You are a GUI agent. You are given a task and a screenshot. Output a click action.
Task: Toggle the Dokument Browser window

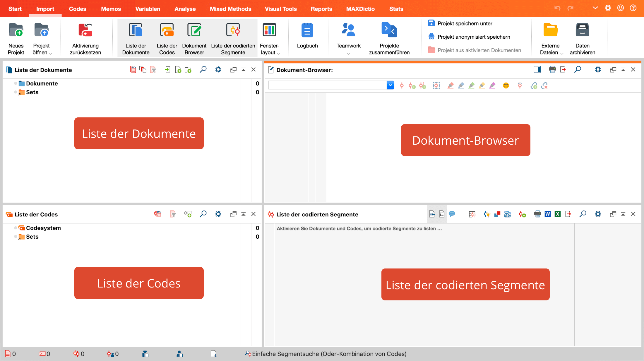(194, 38)
